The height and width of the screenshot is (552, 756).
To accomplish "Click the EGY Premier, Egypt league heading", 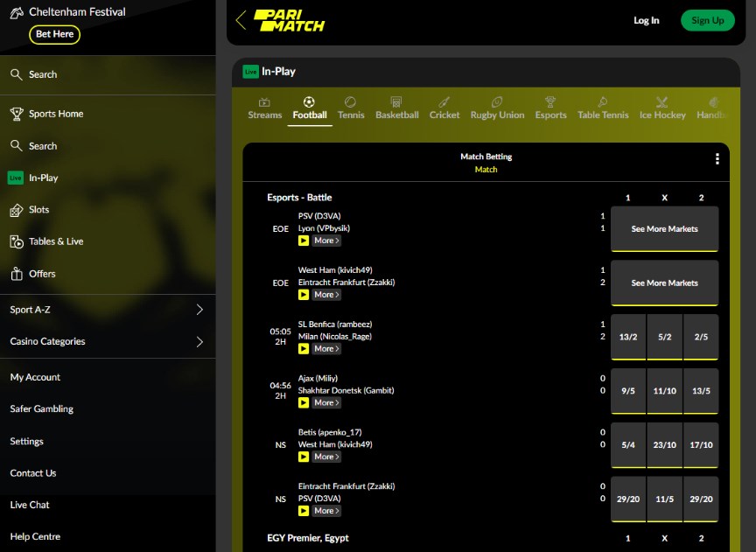I will tap(308, 538).
